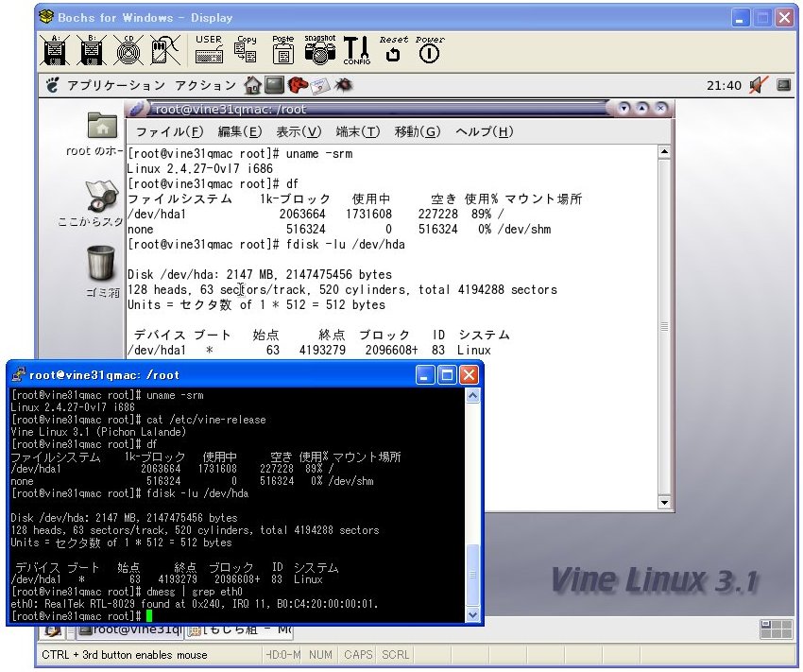Click the red browser launcher icon in panel

pyautogui.click(x=298, y=85)
